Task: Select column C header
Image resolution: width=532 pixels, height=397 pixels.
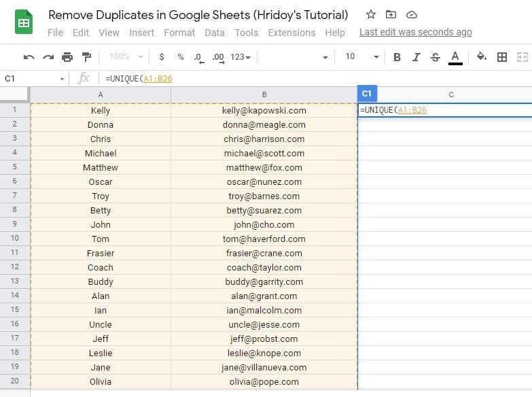Action: click(451, 94)
